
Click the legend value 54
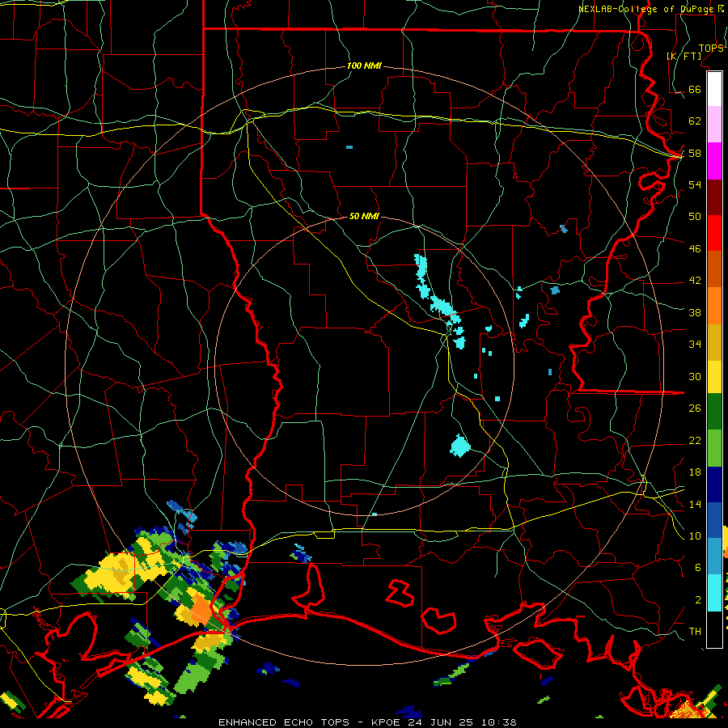[x=695, y=184]
